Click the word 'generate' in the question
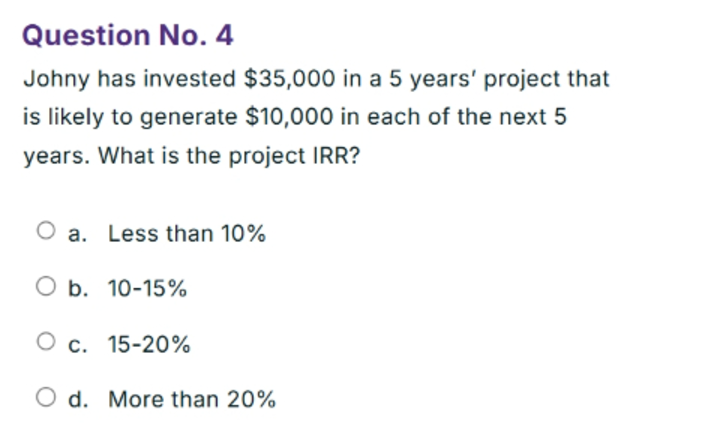The height and width of the screenshot is (441, 703). pyautogui.click(x=189, y=118)
